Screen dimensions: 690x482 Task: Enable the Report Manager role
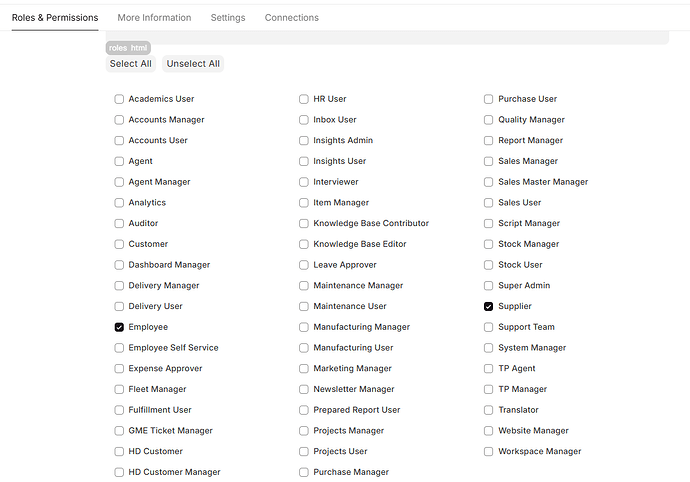pyautogui.click(x=488, y=140)
